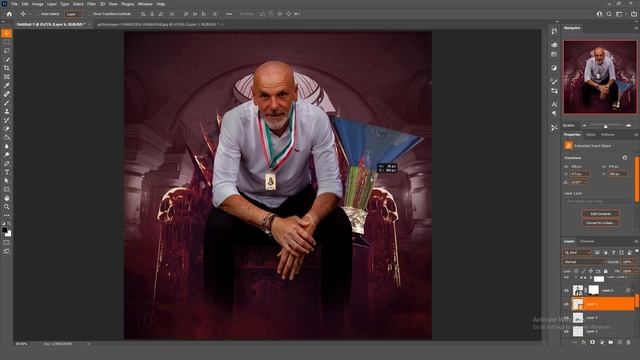This screenshot has width=640, height=360.
Task: Open the rotation angle dropdown in Properties
Action: coord(579,182)
